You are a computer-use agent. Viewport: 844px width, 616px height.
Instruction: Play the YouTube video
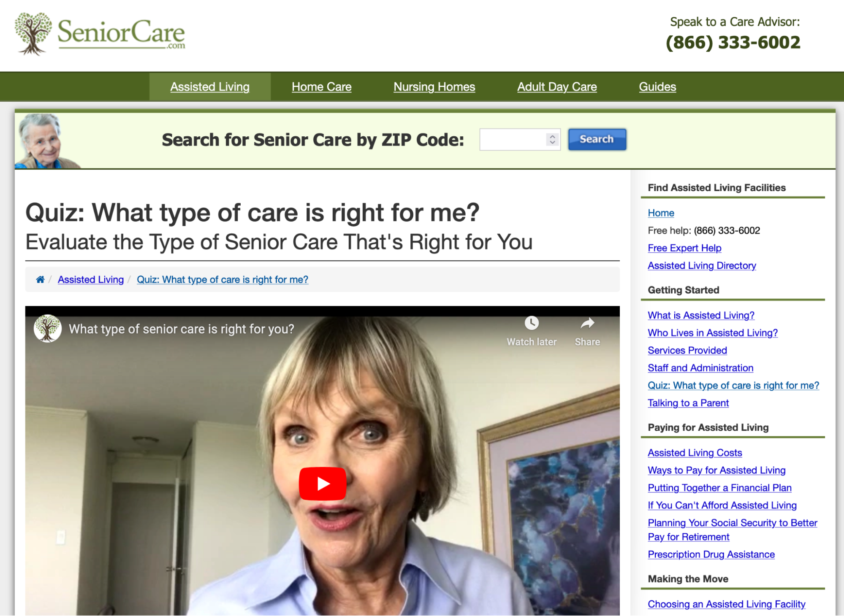pos(323,483)
